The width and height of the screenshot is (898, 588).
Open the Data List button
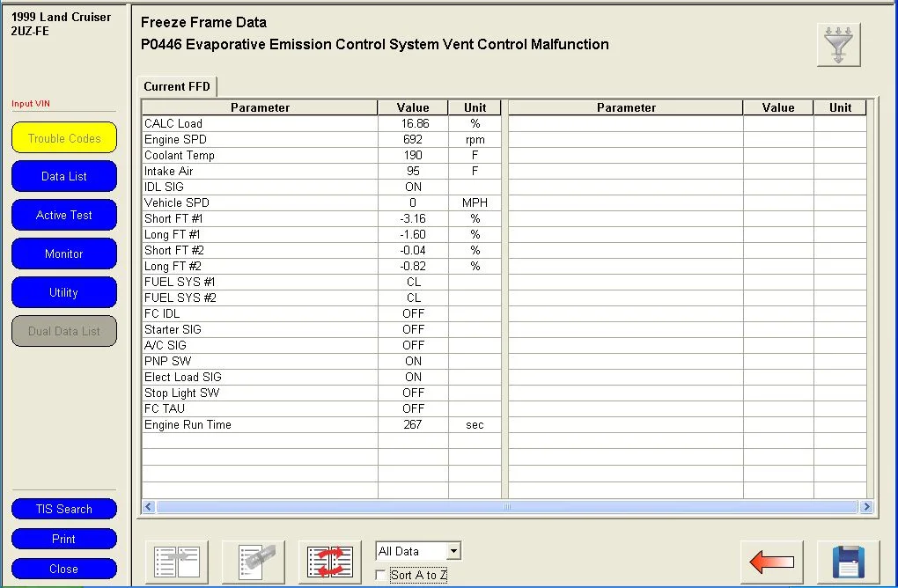pyautogui.click(x=64, y=176)
